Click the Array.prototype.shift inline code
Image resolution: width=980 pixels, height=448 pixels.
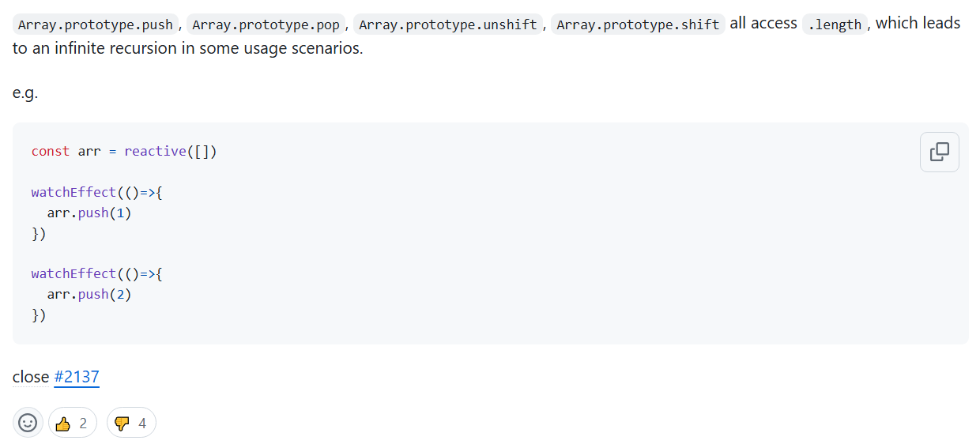(x=638, y=24)
